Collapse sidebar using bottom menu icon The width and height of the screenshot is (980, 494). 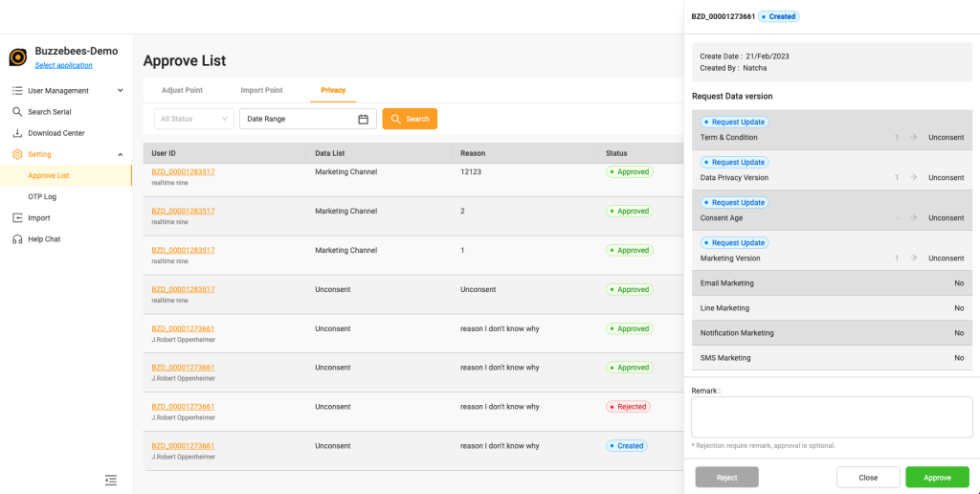coord(111,480)
